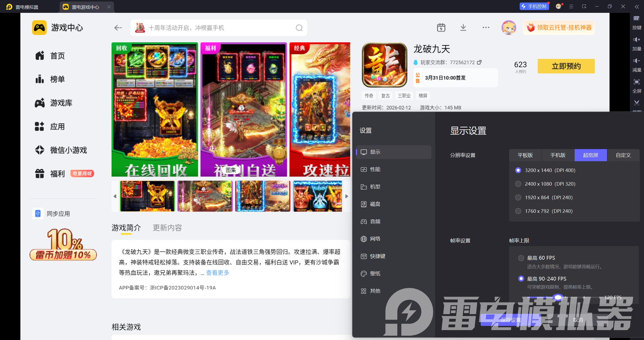Click the search magnifier icon
Viewport: 644px width, 340px height.
[299, 28]
